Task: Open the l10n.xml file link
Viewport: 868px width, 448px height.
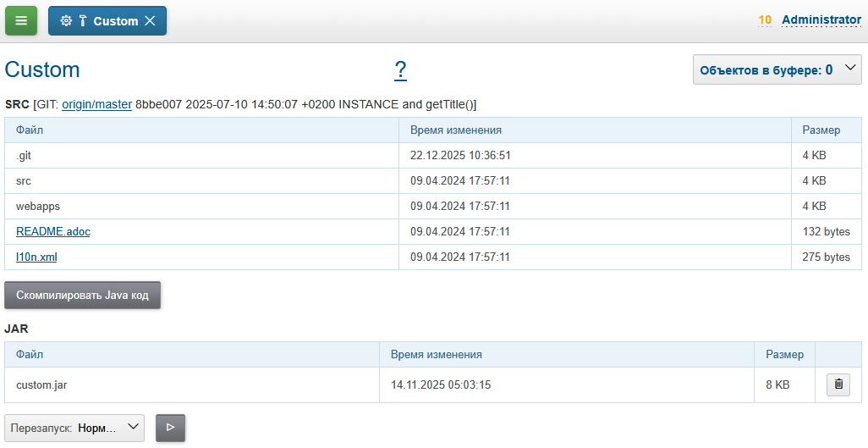Action: point(36,257)
